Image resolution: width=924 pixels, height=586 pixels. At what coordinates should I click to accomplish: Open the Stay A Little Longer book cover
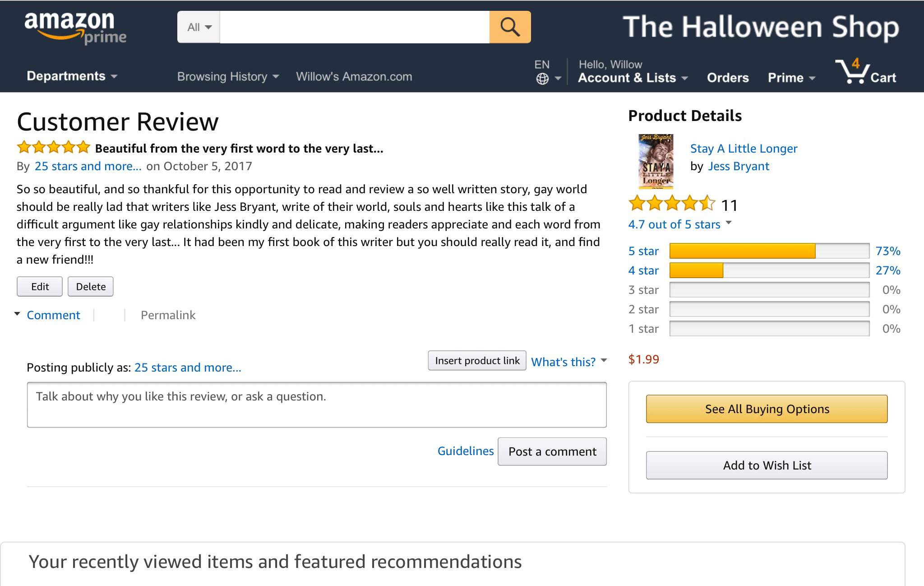point(656,161)
